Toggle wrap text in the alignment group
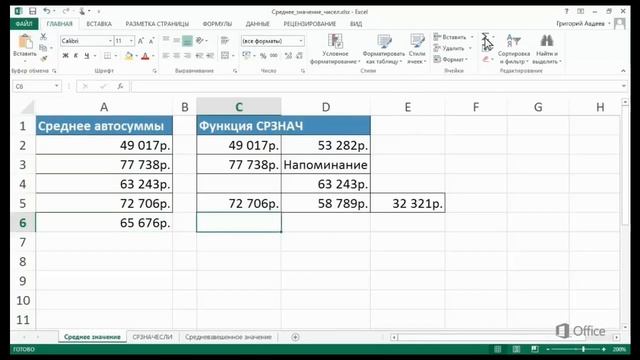The image size is (640, 360). (225, 40)
